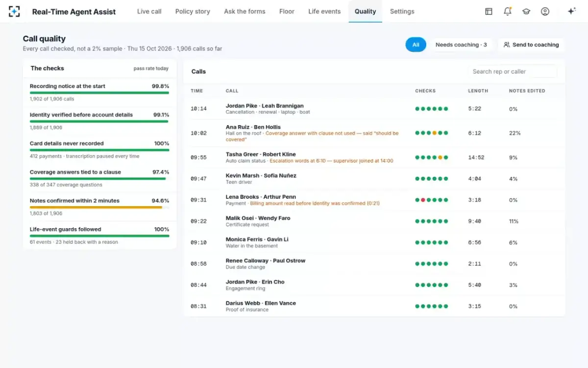Open the Malik Osei · Wendy Faro call
Screen dimensions: 588x368
pos(374,221)
